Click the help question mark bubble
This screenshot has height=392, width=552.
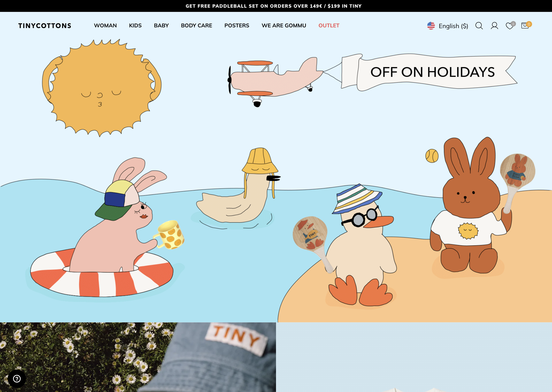(x=17, y=378)
